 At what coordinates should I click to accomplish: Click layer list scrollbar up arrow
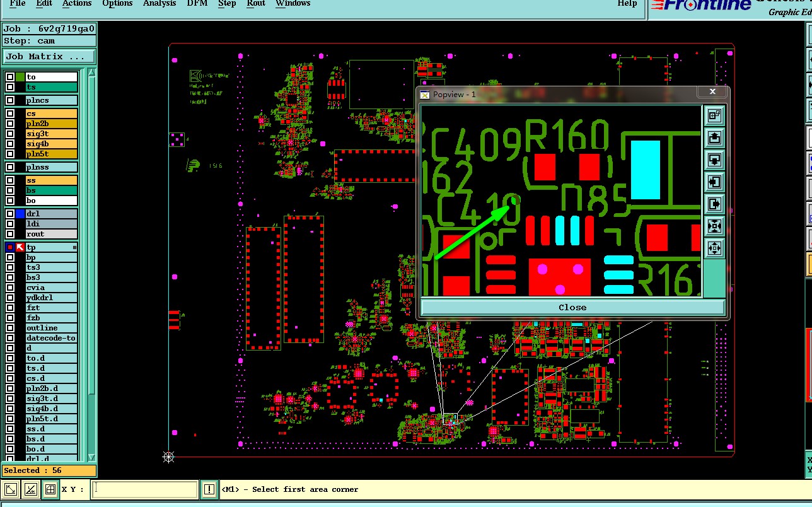click(x=91, y=73)
